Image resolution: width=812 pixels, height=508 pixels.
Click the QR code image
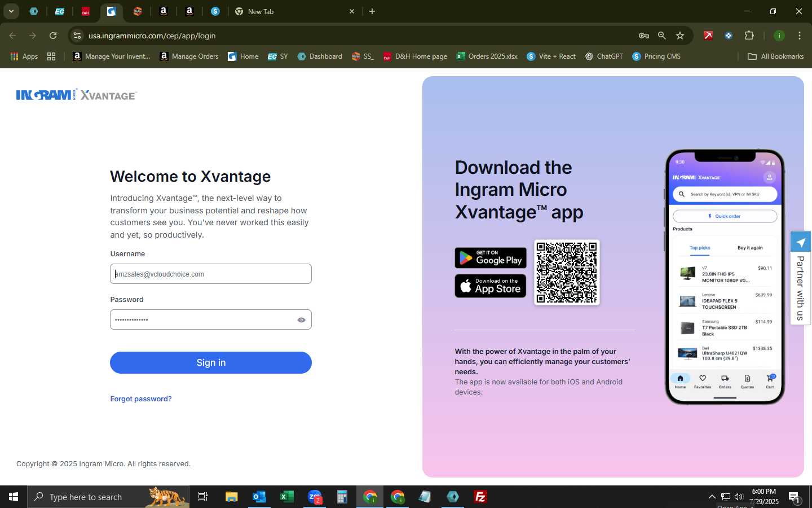(x=567, y=272)
